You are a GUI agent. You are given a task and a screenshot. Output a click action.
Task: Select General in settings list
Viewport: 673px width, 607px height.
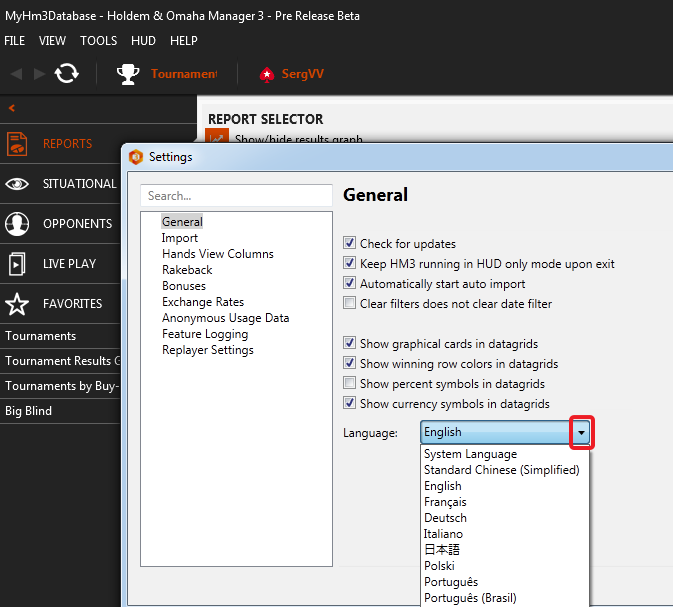tap(182, 222)
